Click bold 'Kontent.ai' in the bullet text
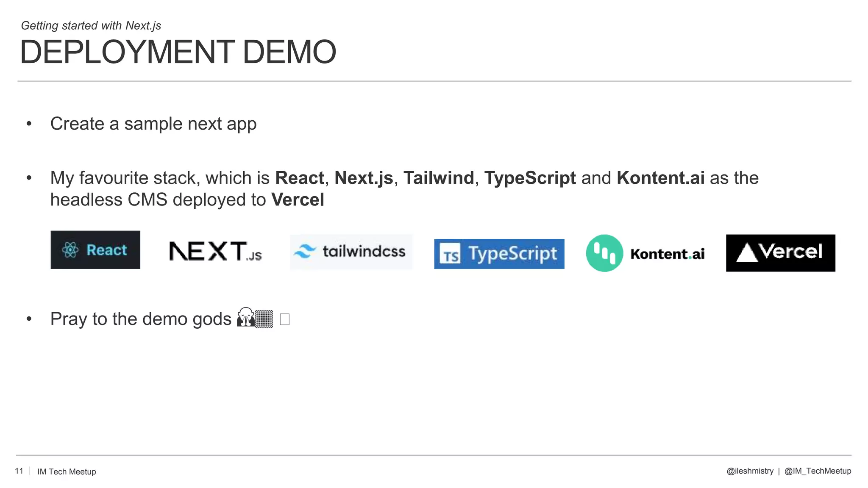 pos(660,178)
